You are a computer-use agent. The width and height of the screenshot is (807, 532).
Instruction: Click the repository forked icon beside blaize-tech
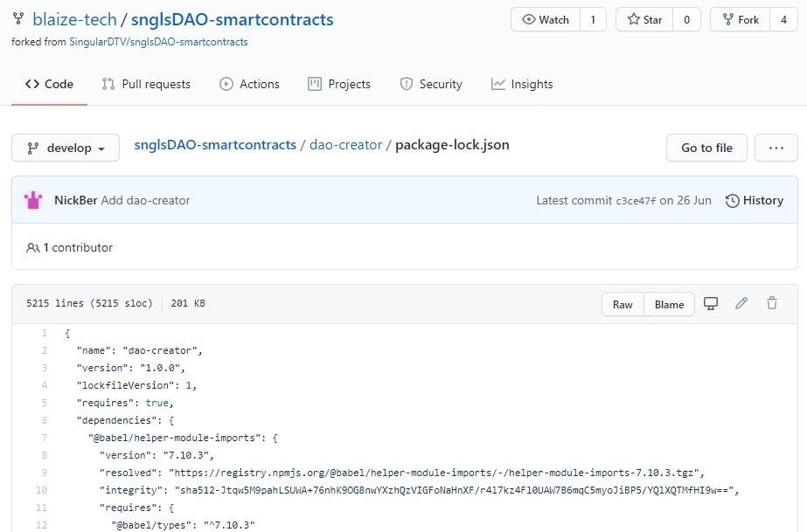(18, 19)
